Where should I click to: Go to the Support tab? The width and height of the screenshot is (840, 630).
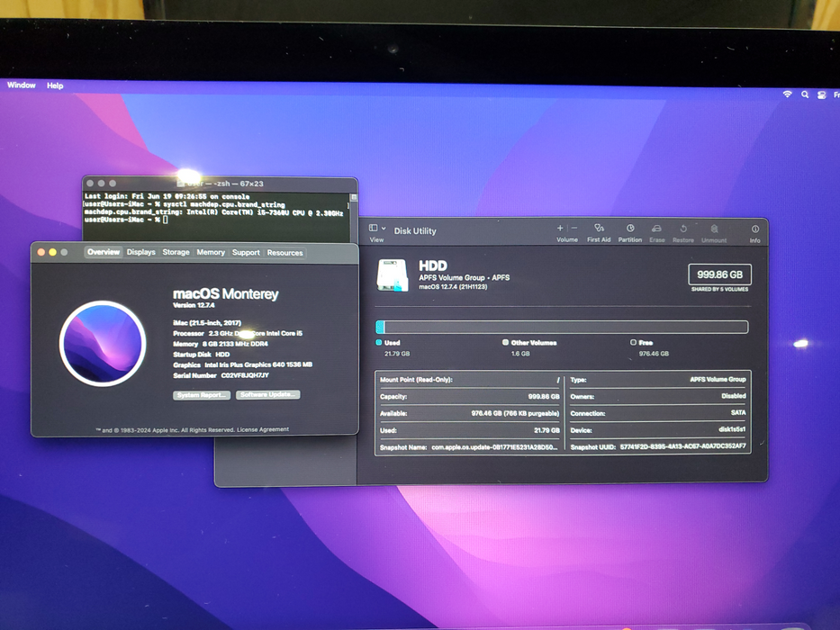coord(246,252)
